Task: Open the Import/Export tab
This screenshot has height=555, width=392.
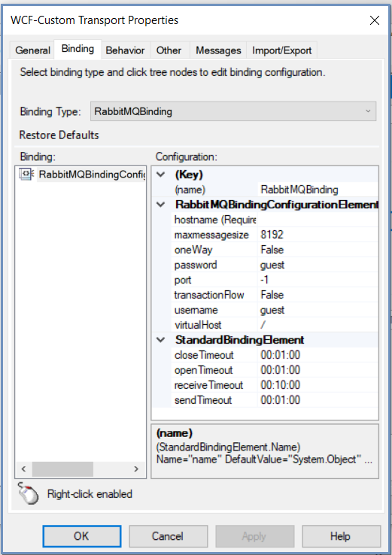Action: pos(282,50)
